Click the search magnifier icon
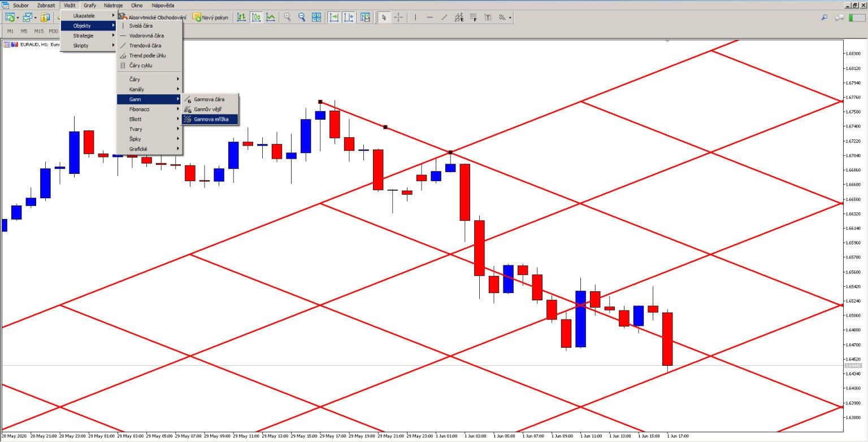 pyautogui.click(x=824, y=17)
